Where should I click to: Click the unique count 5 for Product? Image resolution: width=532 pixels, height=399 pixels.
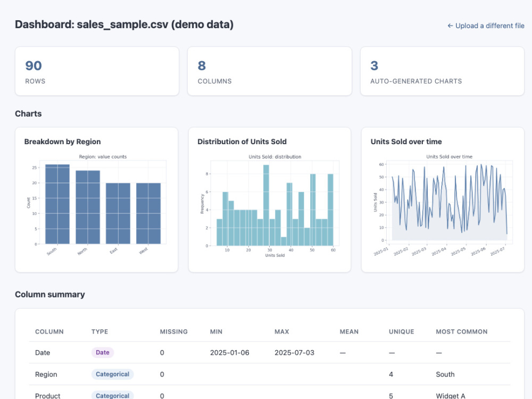tap(391, 396)
